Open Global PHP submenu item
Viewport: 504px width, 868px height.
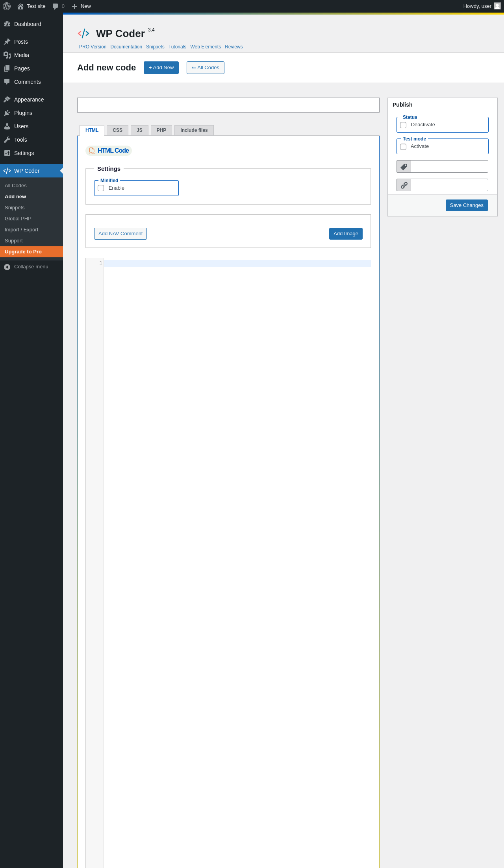click(31, 219)
